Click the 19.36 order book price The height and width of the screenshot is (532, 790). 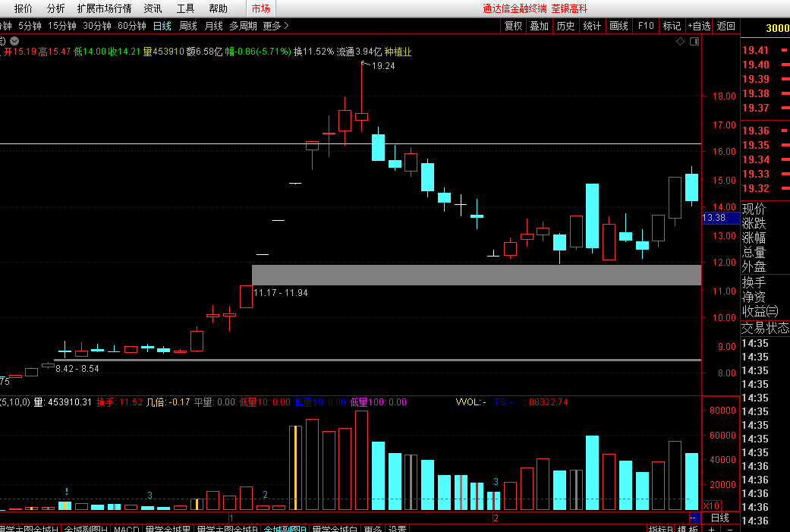pos(755,131)
